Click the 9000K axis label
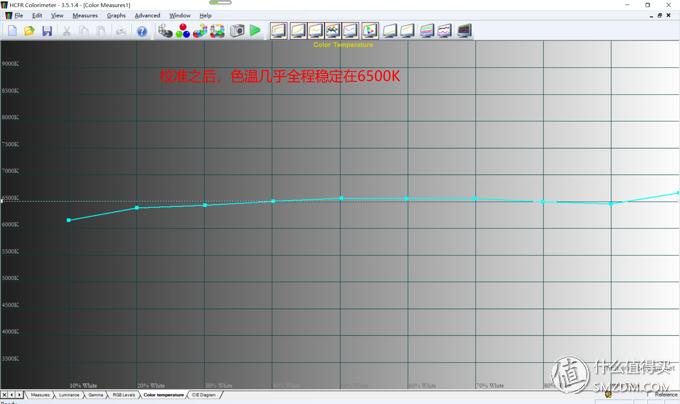 [x=10, y=64]
